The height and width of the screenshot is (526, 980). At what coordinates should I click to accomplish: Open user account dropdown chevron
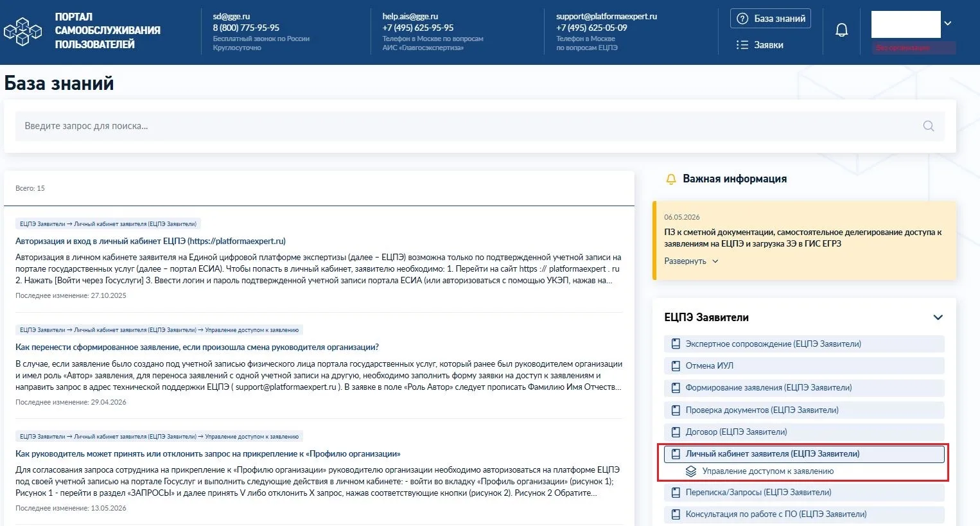(x=948, y=23)
